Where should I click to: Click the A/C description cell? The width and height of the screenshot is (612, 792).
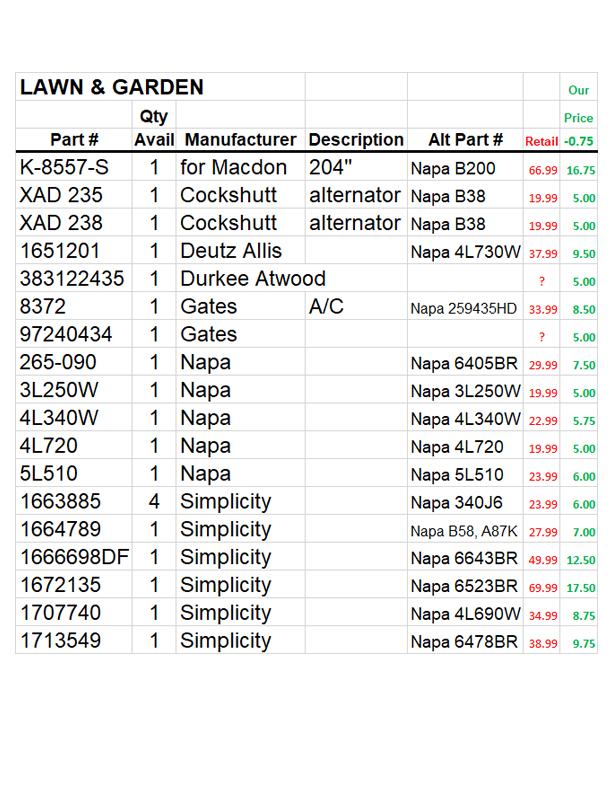point(326,307)
